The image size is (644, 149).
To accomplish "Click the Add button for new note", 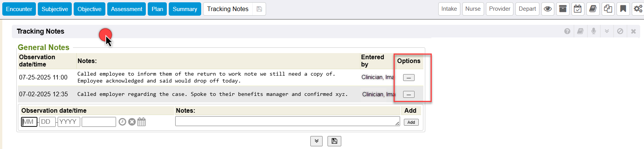I will click(x=411, y=122).
